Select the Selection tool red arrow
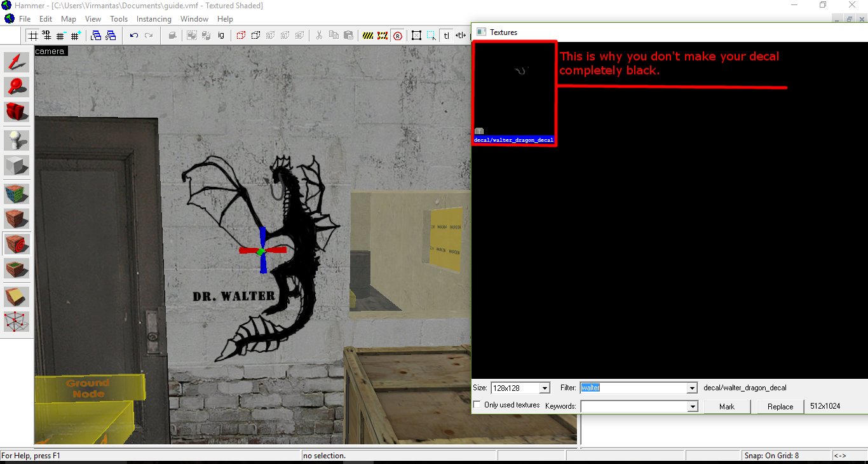 coord(17,62)
